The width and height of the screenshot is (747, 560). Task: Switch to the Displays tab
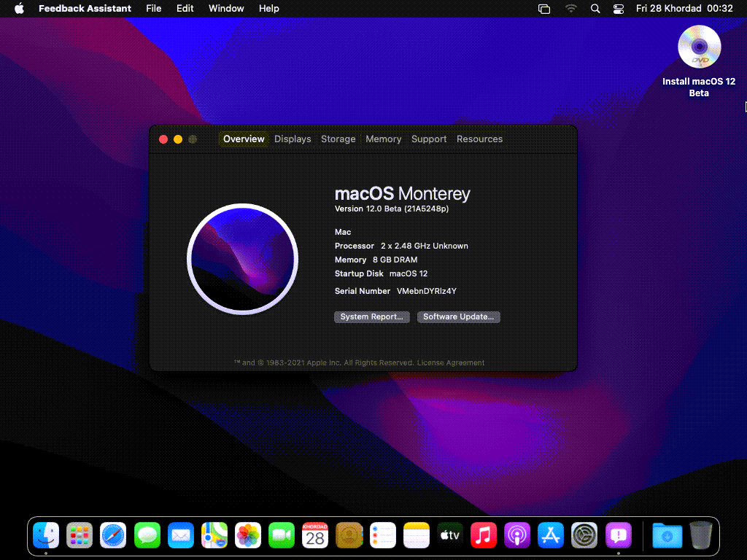(293, 139)
